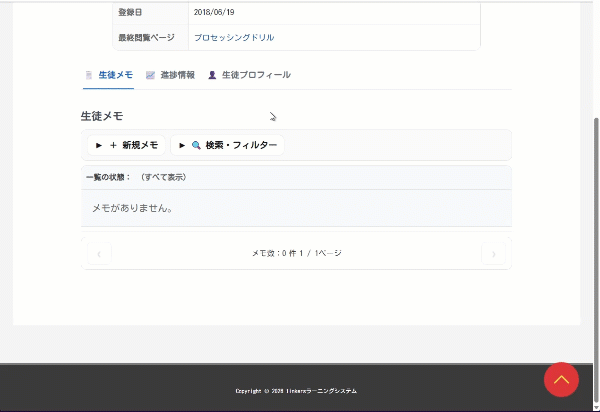The image size is (600, 412).
Task: Click the magnifier icon for 検索・フィルター
Action: pos(196,145)
